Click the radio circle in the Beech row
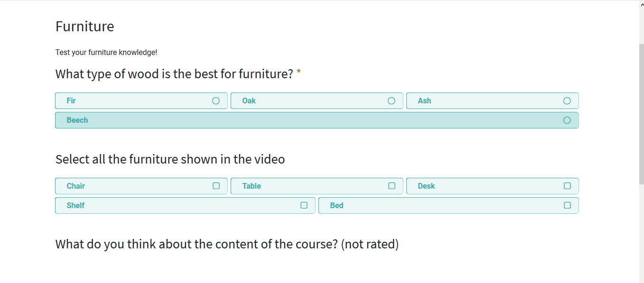This screenshot has width=644, height=283. pyautogui.click(x=567, y=120)
